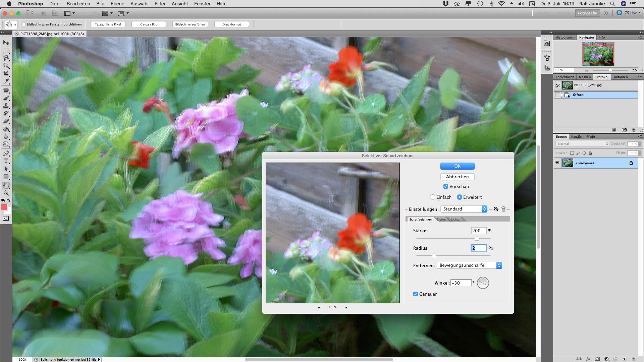
Task: Select the Pen tool
Action: [x=6, y=154]
